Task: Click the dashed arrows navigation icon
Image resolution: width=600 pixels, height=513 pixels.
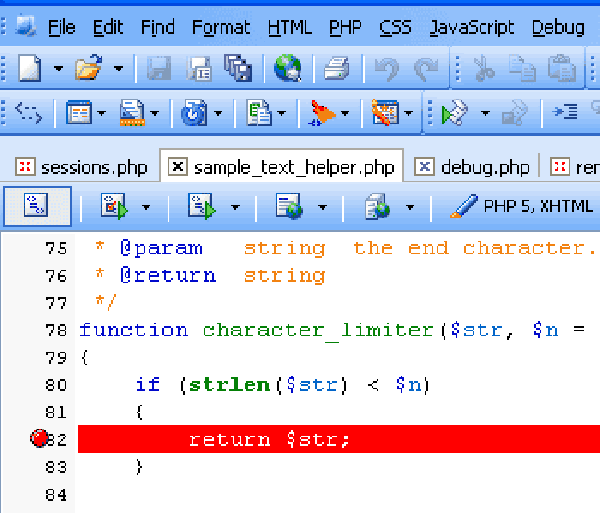Action: (28, 112)
